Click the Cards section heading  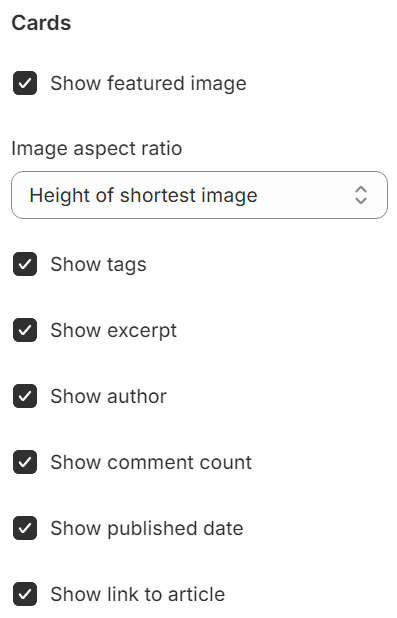coord(41,23)
